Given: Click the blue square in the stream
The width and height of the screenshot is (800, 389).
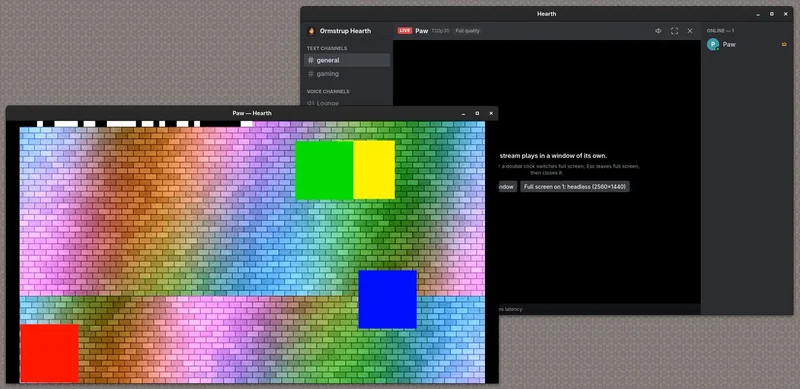Looking at the screenshot, I should [x=388, y=300].
